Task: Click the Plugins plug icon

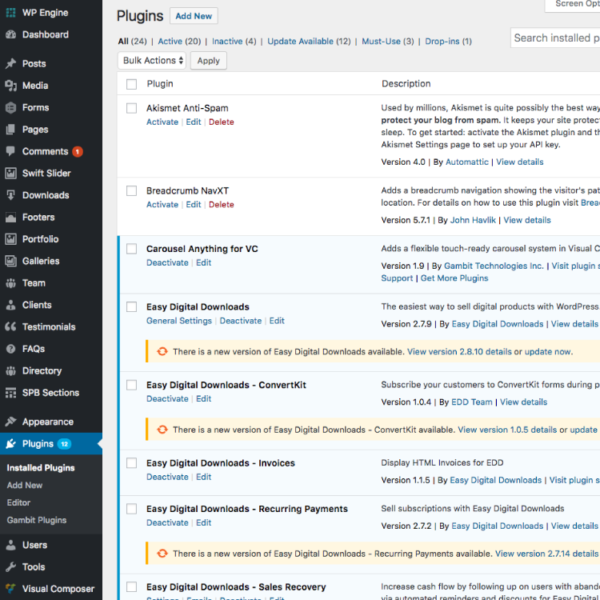Action: (11, 444)
